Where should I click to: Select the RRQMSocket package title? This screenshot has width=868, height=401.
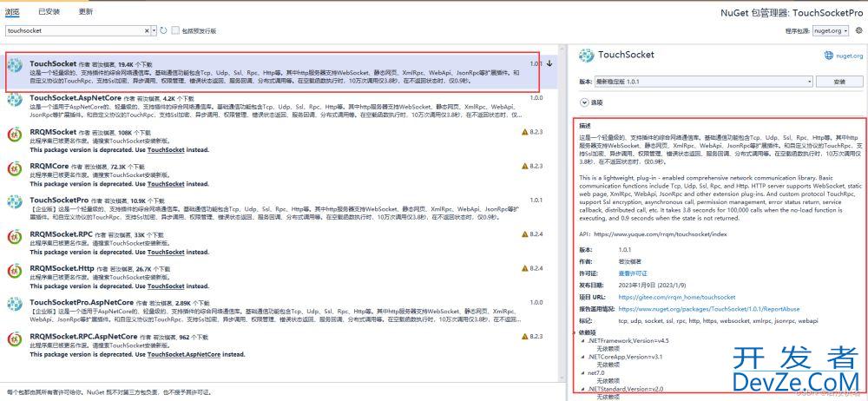coord(53,133)
